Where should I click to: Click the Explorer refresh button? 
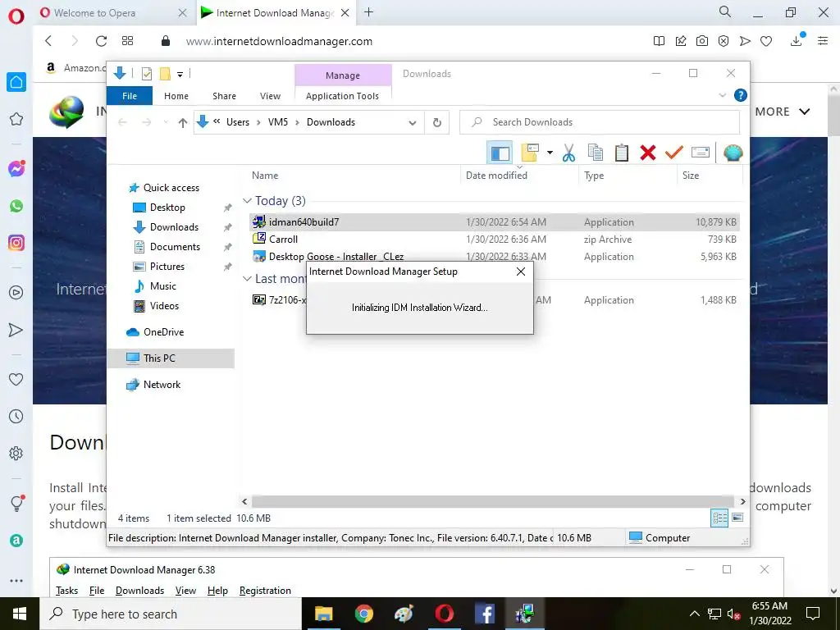click(x=437, y=123)
